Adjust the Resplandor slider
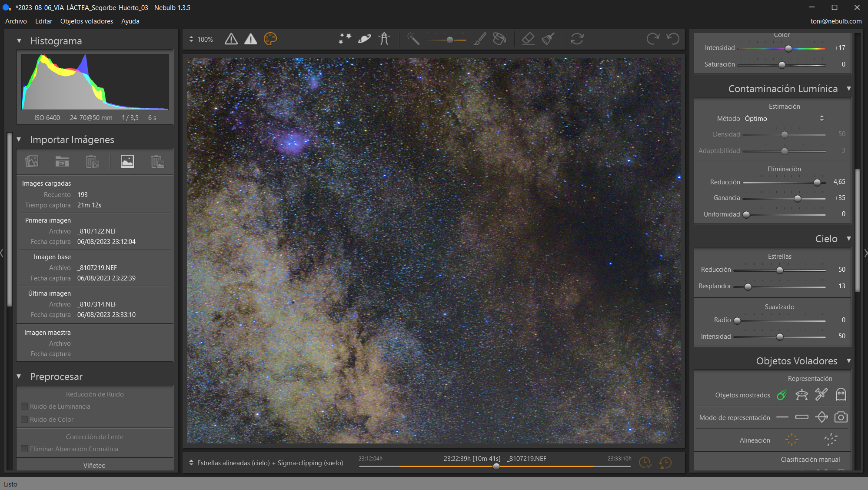The image size is (868, 490). [748, 287]
